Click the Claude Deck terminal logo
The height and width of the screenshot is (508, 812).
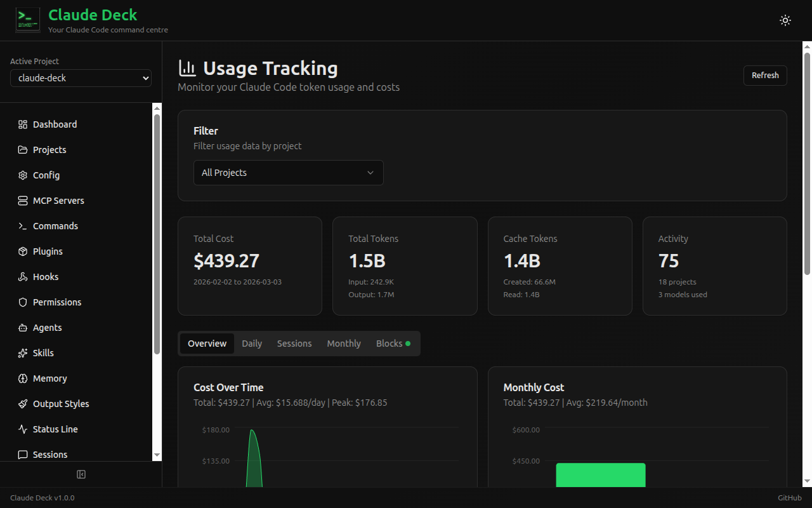click(27, 20)
